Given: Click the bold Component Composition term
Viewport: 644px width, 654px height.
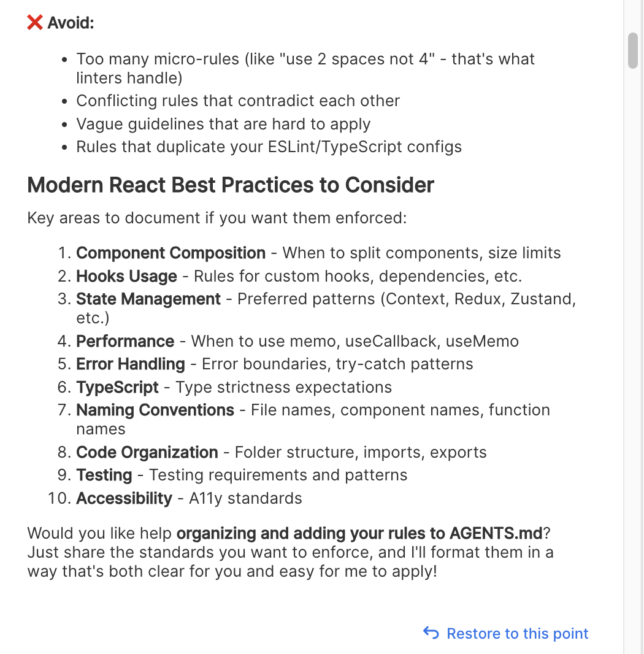Looking at the screenshot, I should (x=171, y=253).
